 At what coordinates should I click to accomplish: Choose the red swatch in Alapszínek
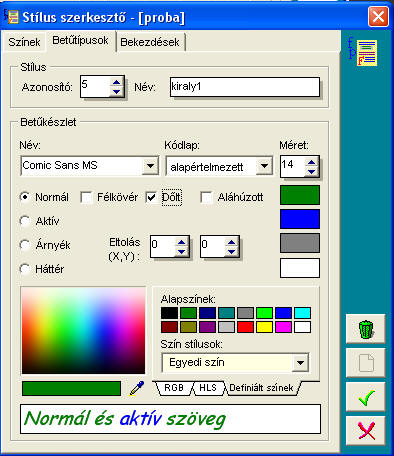(x=245, y=327)
